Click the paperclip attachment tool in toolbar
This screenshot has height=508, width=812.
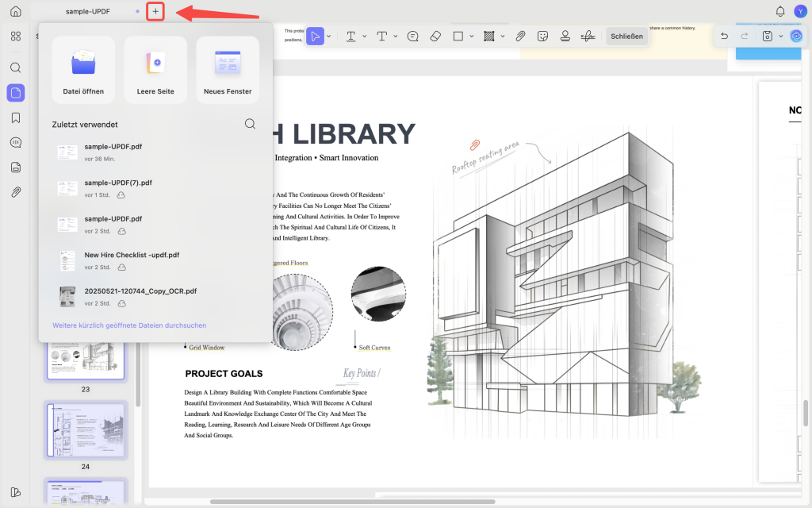click(x=520, y=37)
